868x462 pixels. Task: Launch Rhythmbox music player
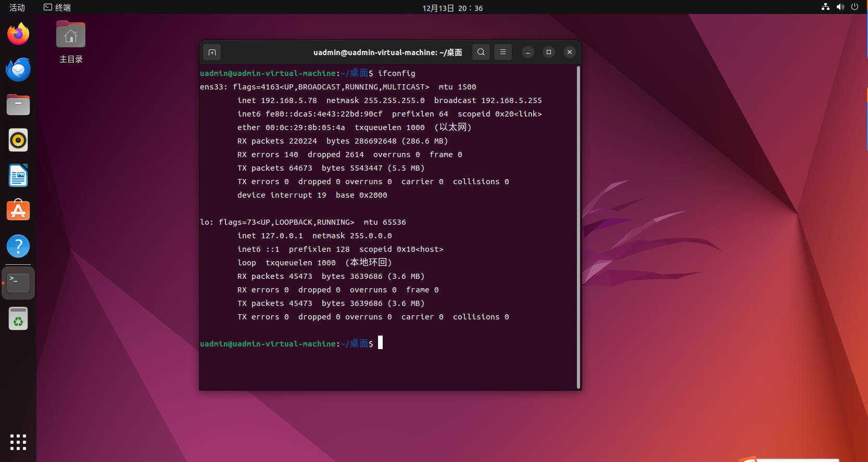click(18, 140)
